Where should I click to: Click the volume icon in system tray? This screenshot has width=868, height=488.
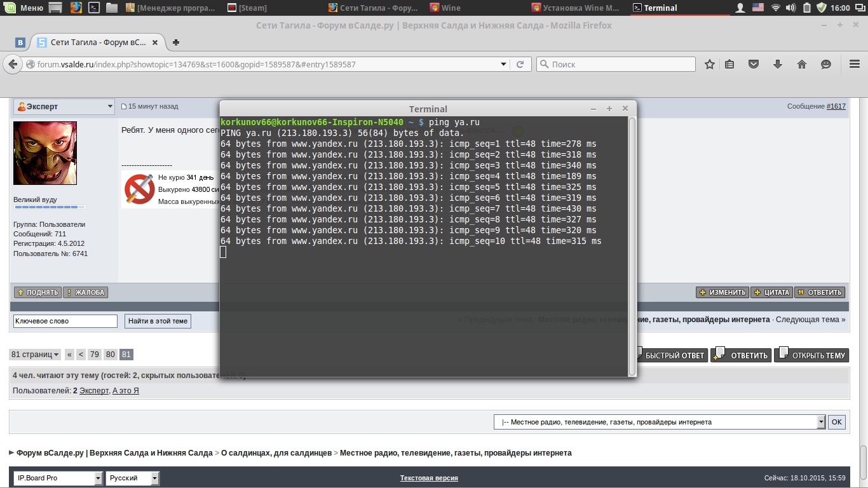(x=790, y=8)
